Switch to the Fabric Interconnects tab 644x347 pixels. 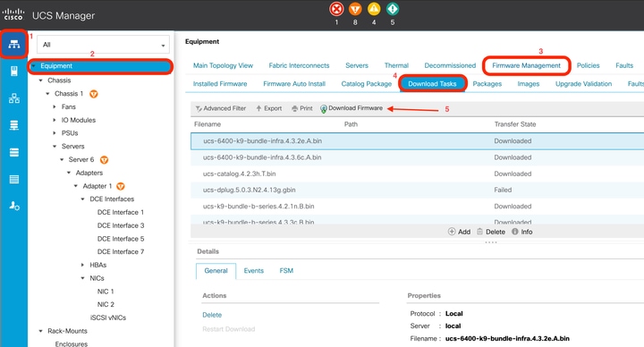click(299, 65)
